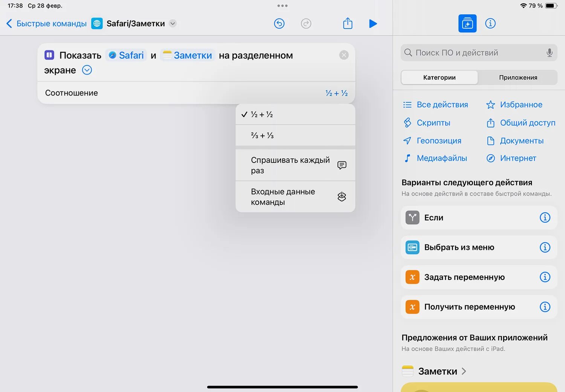Remove the split screen action
The image size is (565, 392).
point(344,55)
